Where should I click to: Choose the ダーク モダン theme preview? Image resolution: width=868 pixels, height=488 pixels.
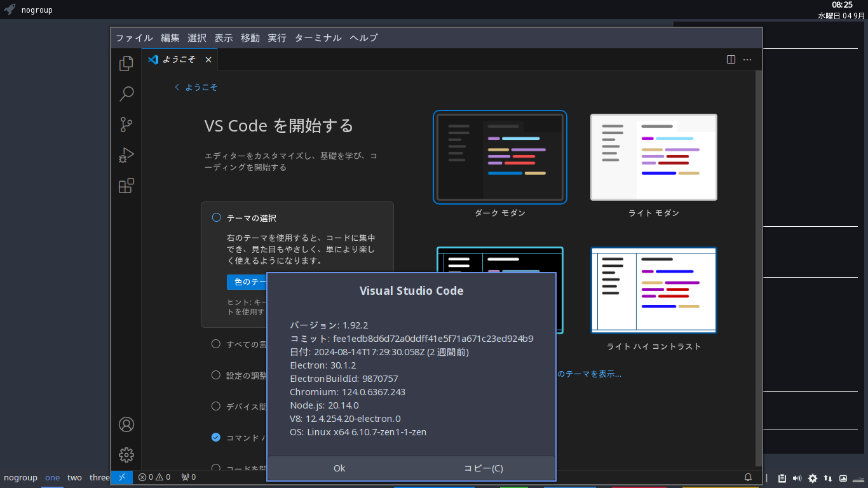click(x=500, y=158)
